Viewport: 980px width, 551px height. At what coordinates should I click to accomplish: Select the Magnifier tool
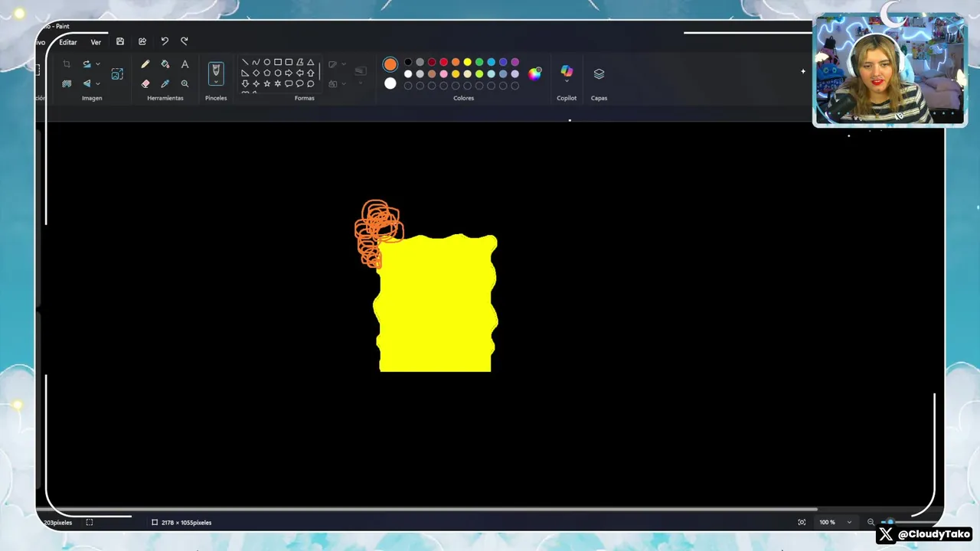(x=185, y=83)
